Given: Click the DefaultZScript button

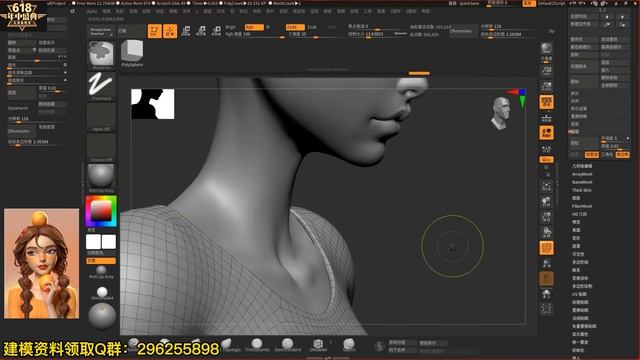Looking at the screenshot, I should coord(552,3).
